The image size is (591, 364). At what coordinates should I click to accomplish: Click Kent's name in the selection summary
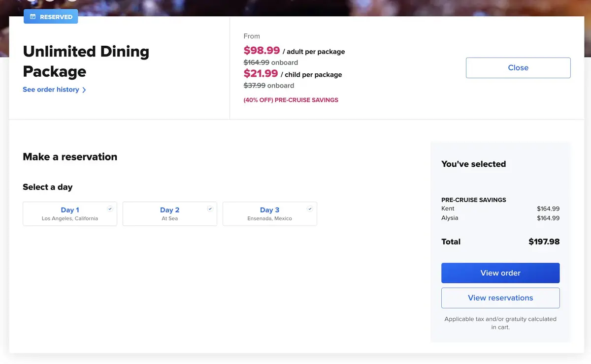(448, 209)
